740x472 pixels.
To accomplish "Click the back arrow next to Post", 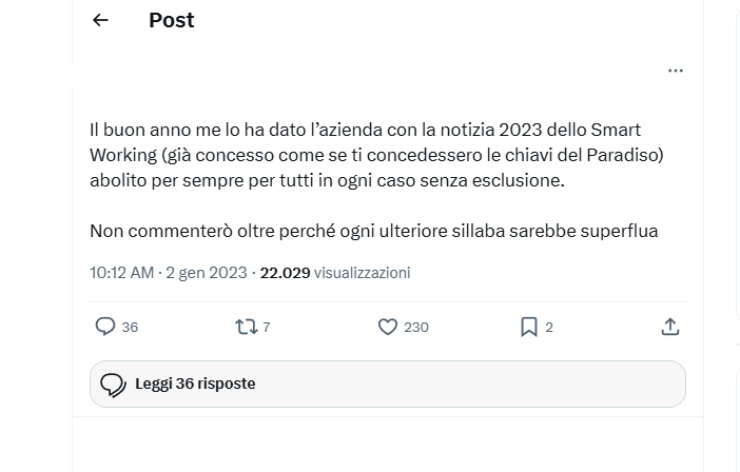I will click(x=100, y=22).
